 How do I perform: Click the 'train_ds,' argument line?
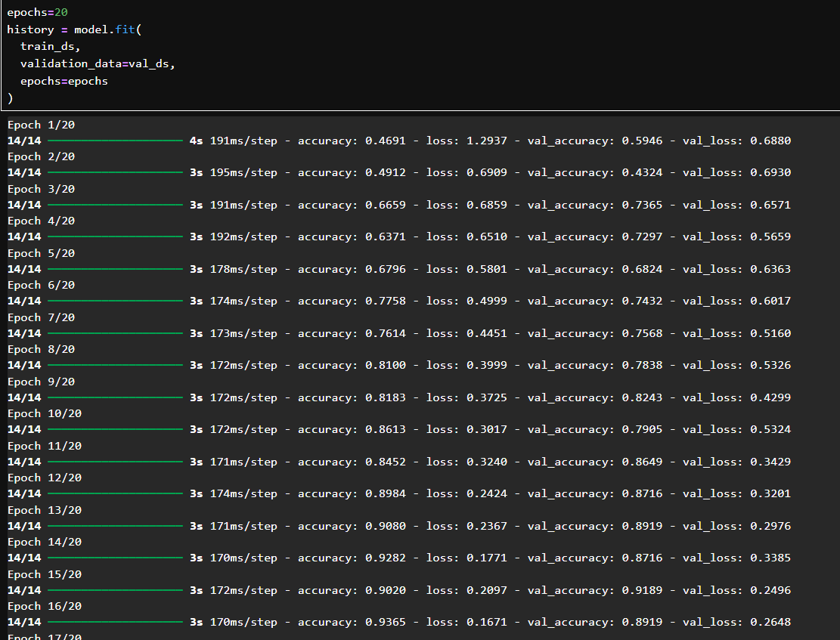tap(51, 47)
